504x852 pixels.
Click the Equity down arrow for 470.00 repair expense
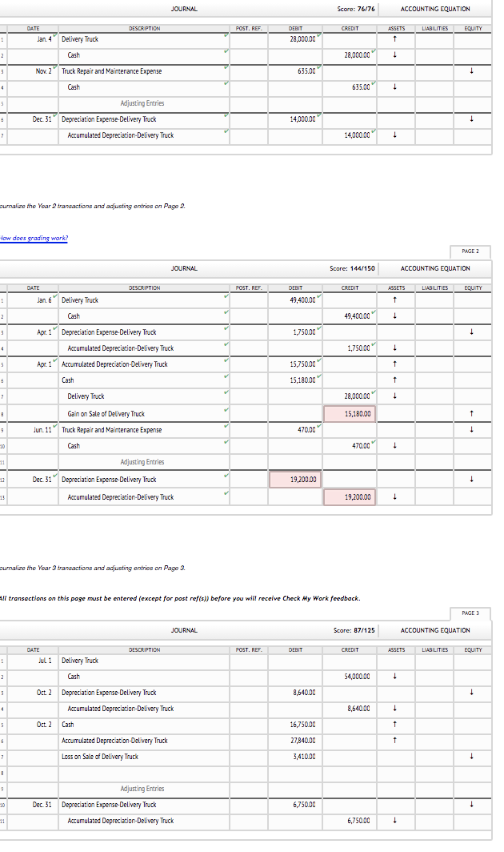pos(471,430)
